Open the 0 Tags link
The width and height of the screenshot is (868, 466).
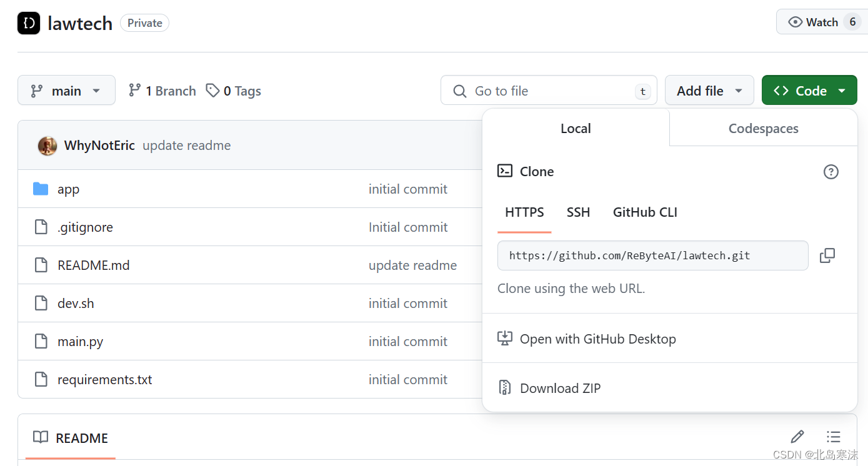[x=234, y=91]
